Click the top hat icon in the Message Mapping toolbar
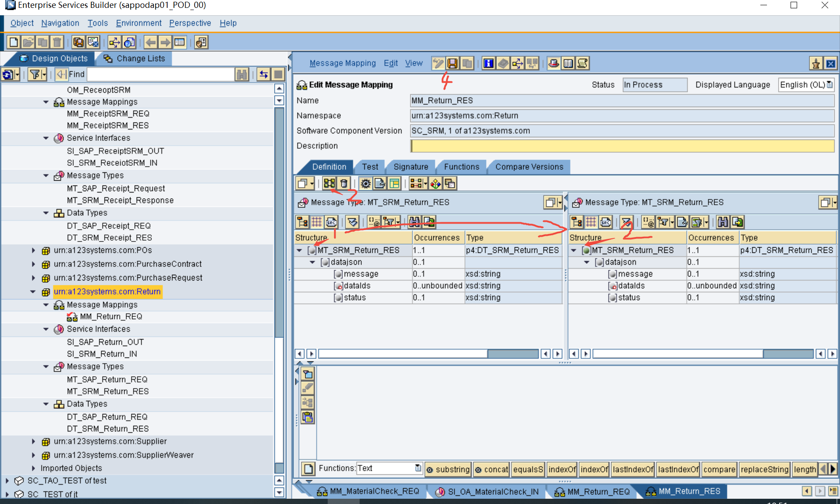Image resolution: width=840 pixels, height=504 pixels. pos(553,63)
